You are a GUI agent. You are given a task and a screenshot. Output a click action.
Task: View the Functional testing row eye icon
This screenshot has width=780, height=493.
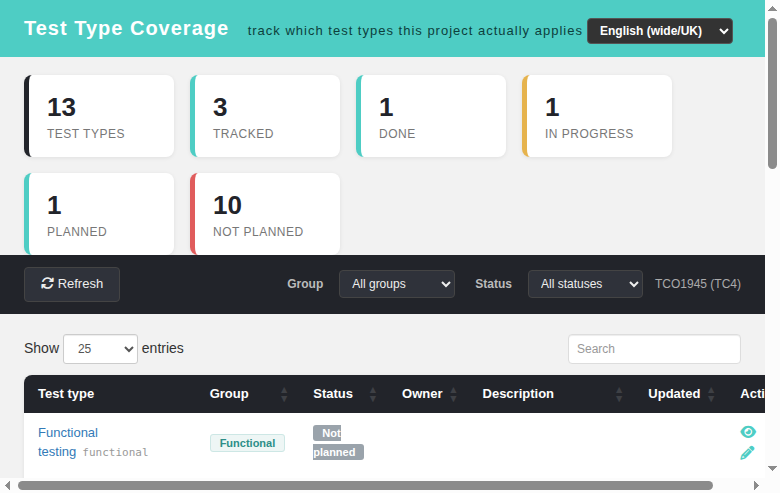[748, 432]
